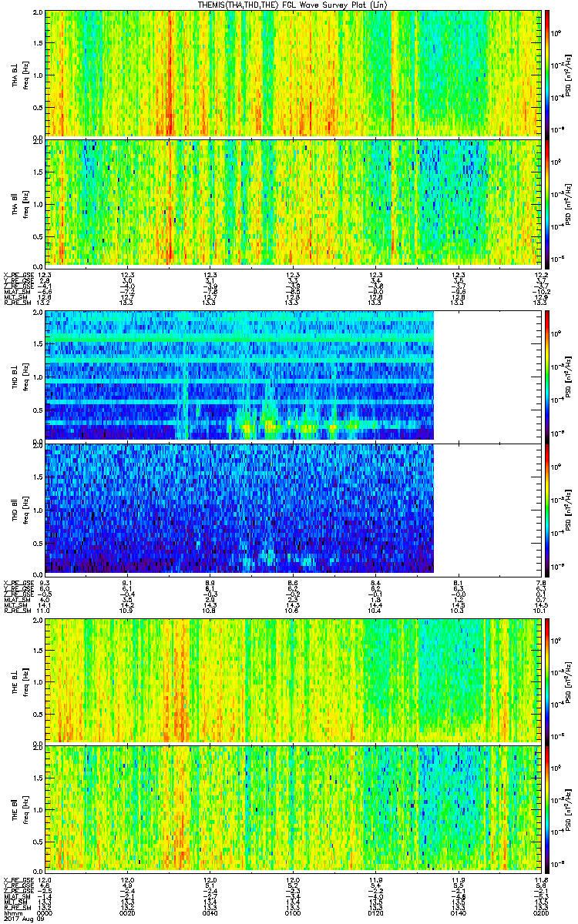Click the white data gap in THD B⊥ panel

(x=487, y=376)
